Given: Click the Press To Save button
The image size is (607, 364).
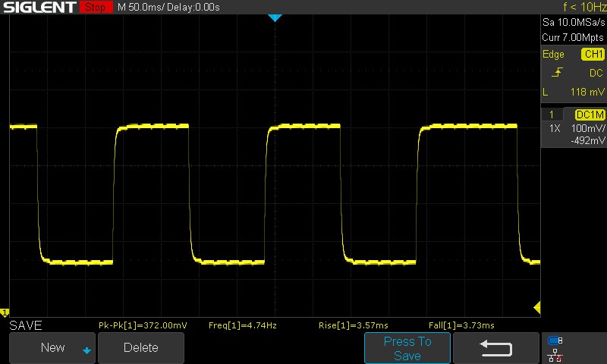Looking at the screenshot, I should click(407, 348).
